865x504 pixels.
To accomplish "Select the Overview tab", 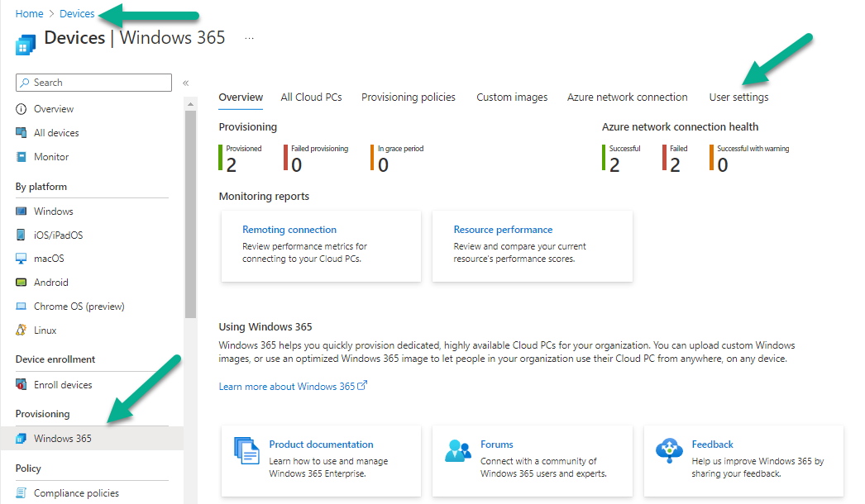I will click(241, 97).
